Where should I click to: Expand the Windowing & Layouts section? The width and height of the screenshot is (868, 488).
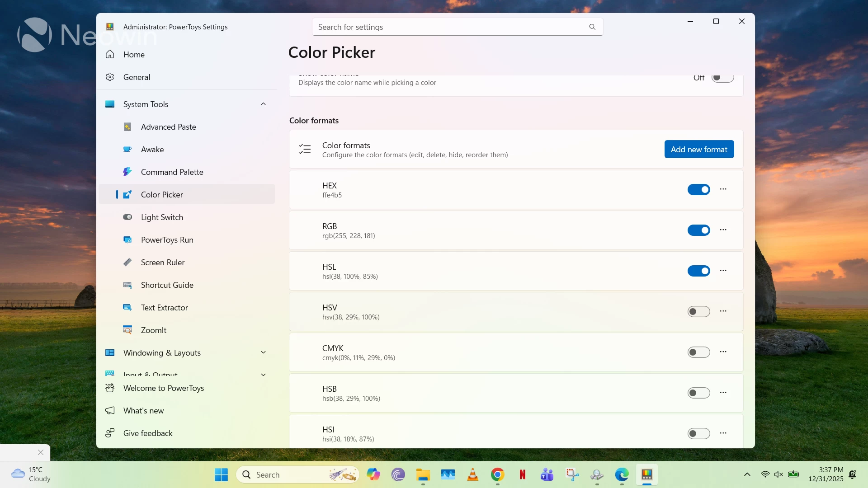[x=263, y=353]
